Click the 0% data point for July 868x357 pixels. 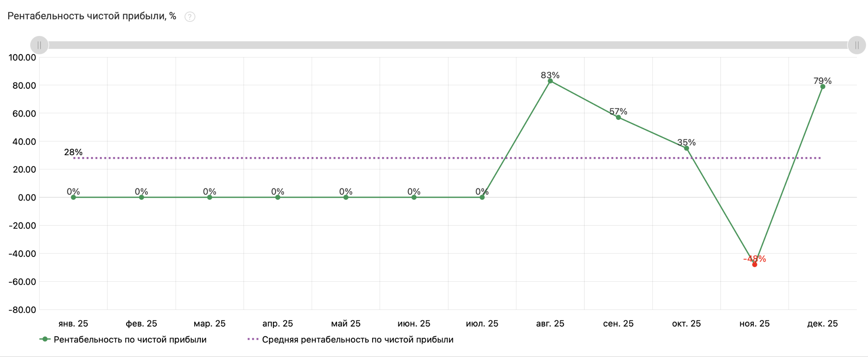(x=482, y=197)
